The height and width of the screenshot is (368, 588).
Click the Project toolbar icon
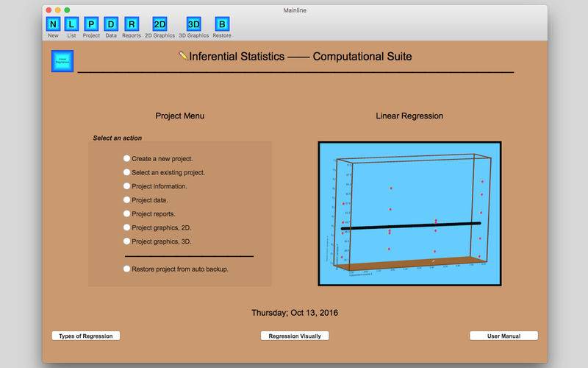[91, 24]
